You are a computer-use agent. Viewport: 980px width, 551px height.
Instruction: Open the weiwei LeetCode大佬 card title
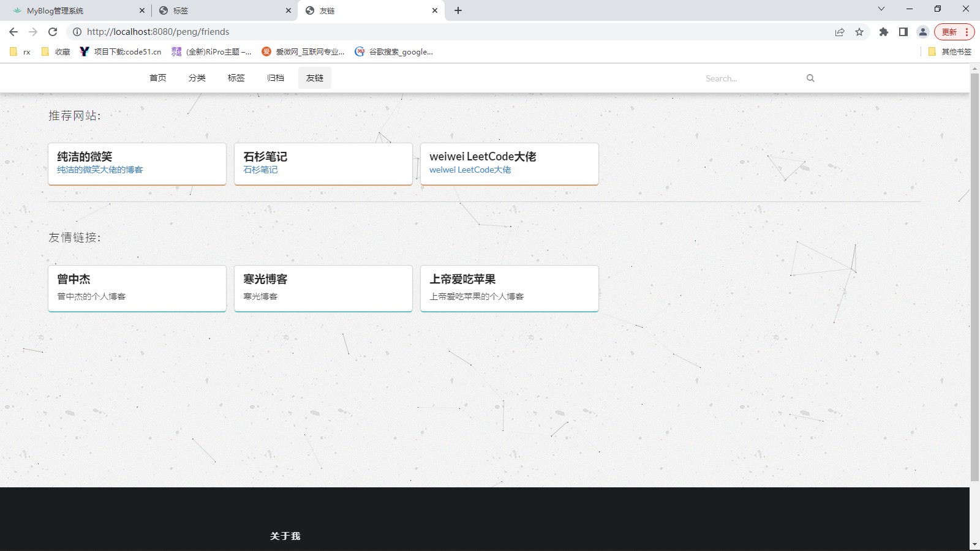point(483,157)
